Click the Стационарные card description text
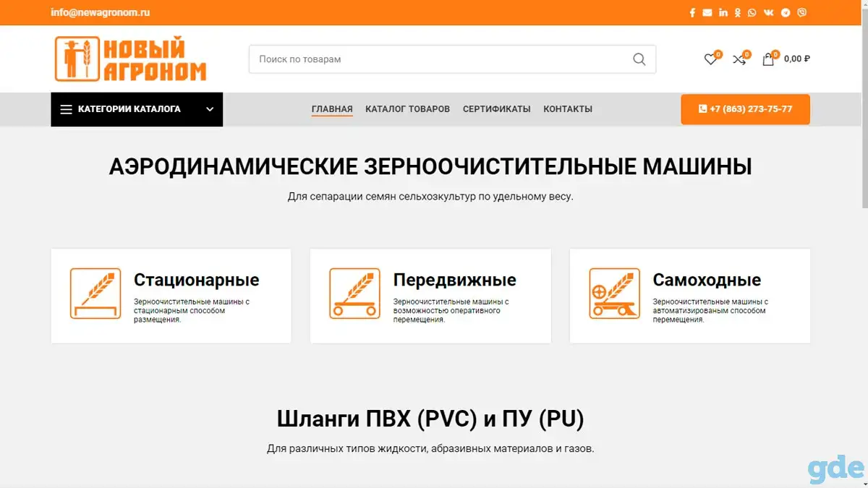The width and height of the screenshot is (868, 488). tap(192, 310)
